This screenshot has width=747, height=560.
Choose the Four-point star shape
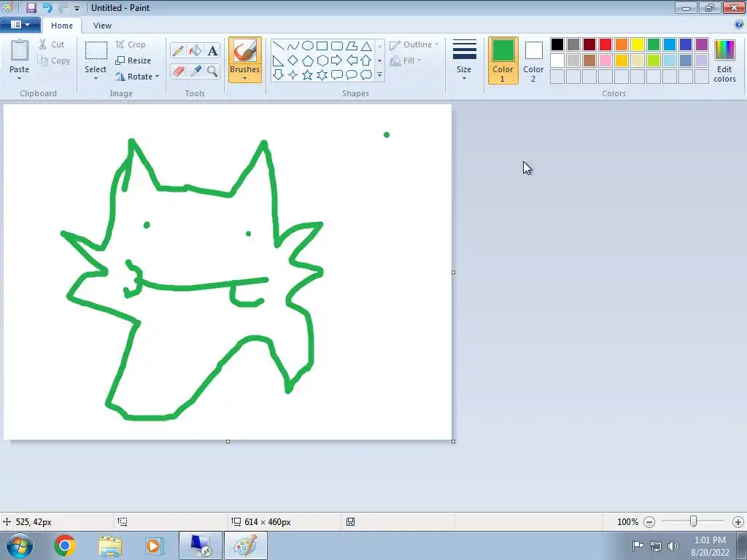(x=293, y=75)
